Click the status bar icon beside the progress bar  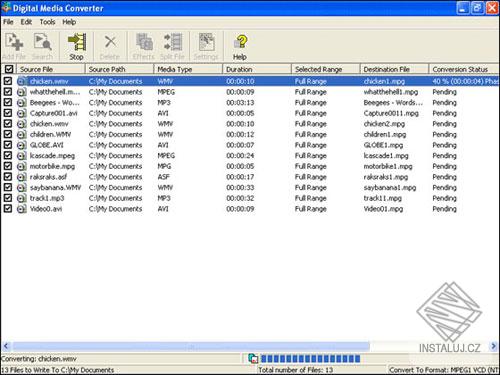(253, 359)
